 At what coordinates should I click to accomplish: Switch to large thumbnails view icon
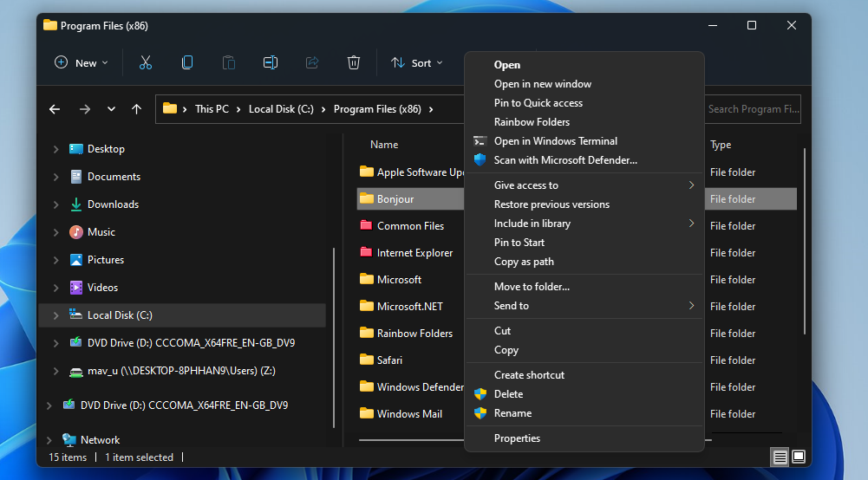coord(799,457)
